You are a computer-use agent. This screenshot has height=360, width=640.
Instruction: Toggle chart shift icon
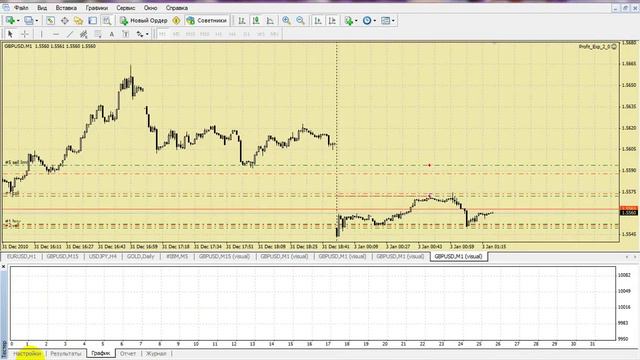coord(332,20)
